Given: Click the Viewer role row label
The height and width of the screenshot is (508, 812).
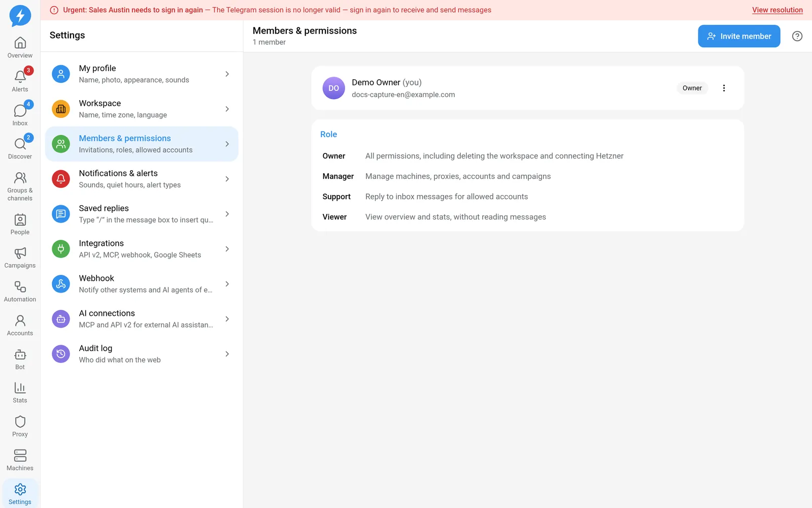Looking at the screenshot, I should click(x=334, y=217).
